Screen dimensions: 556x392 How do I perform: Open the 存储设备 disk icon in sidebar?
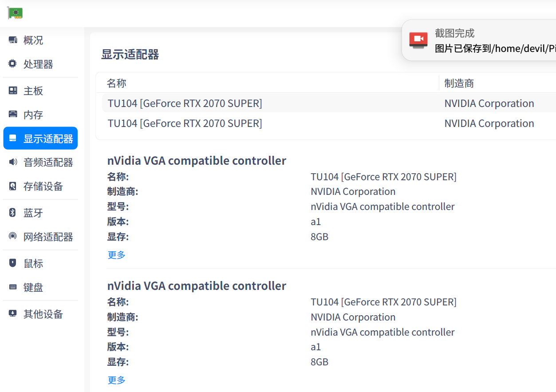[13, 186]
